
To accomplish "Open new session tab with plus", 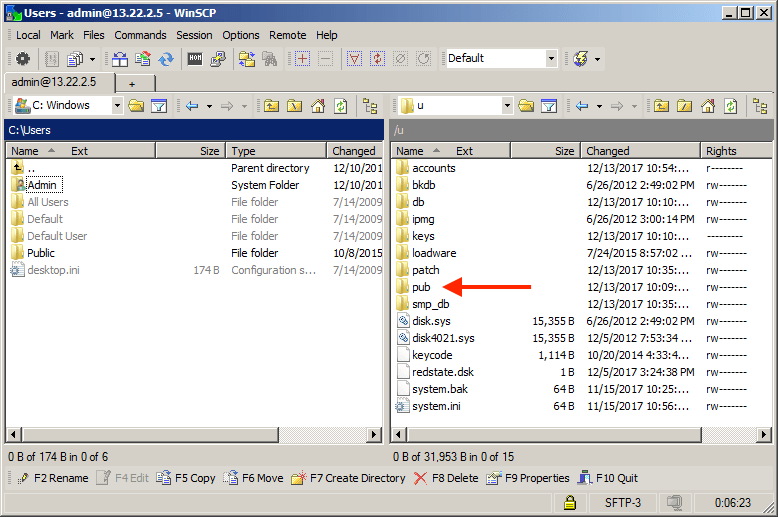I will (x=132, y=83).
